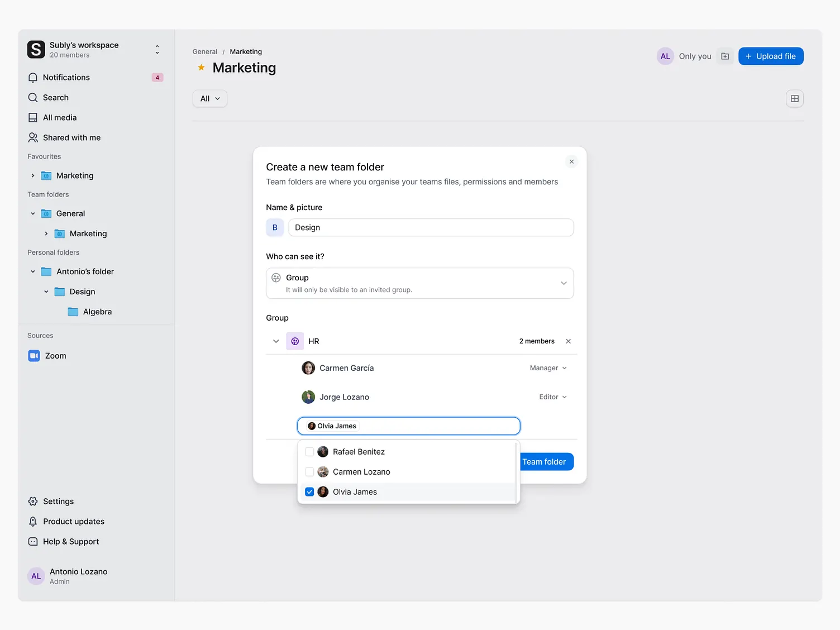Open All media view

59,117
